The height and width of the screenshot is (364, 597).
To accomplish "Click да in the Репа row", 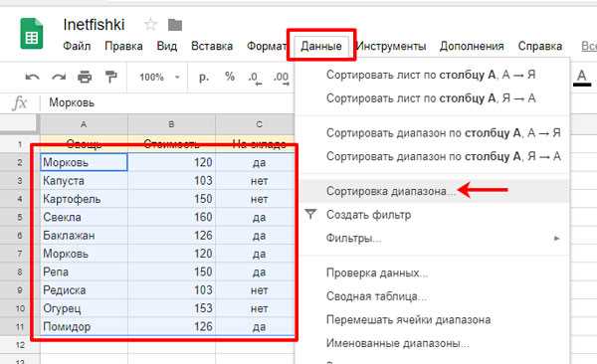I will (255, 273).
